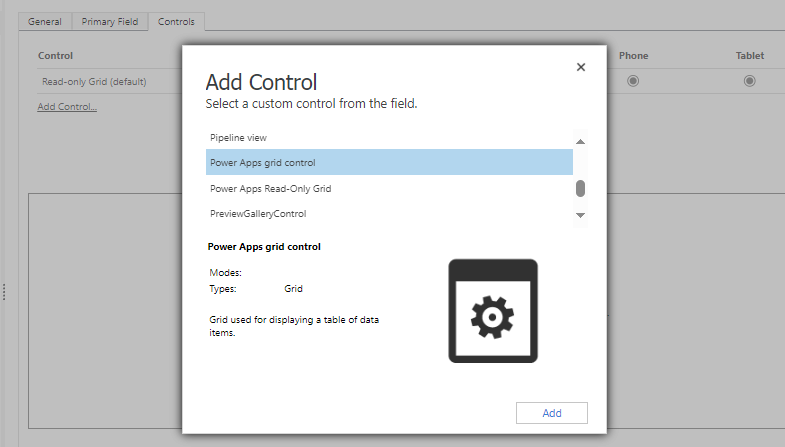The image size is (785, 447).
Task: Close the Add Control dialog
Action: point(581,67)
